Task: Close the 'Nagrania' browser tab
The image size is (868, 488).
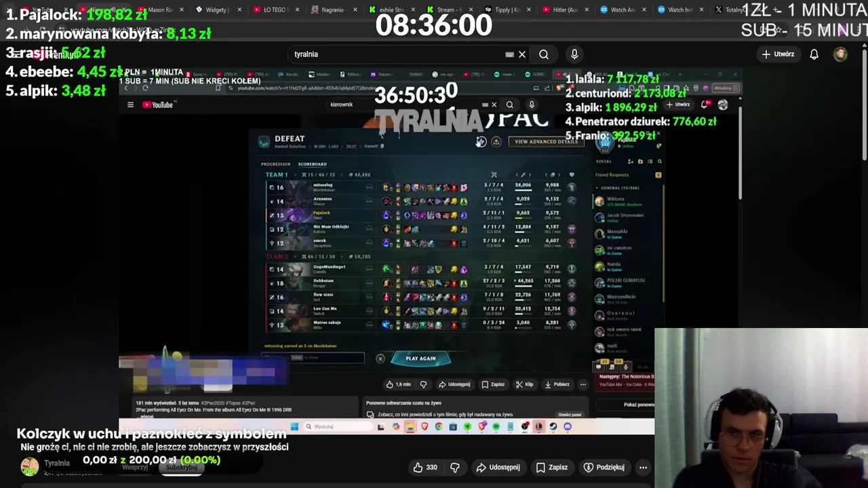Action: (356, 9)
